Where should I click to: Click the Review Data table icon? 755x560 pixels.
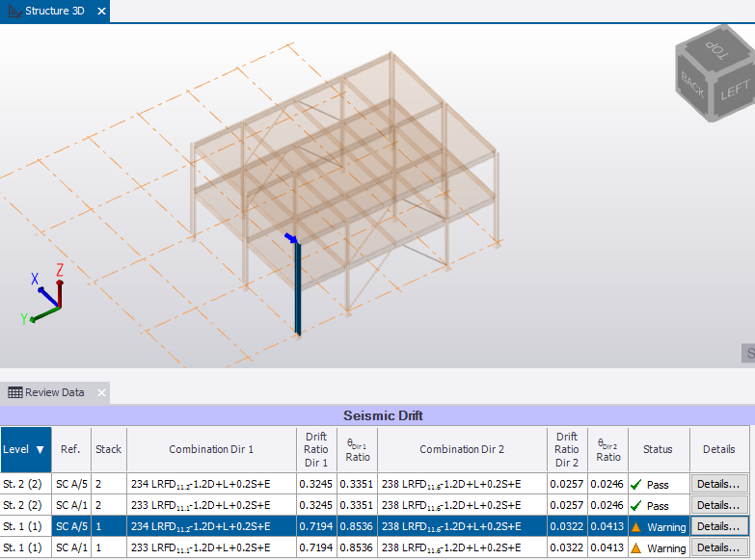(x=15, y=392)
